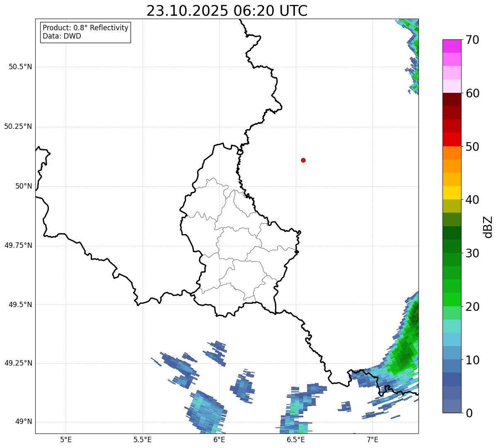Click the colorbar value 50
Image resolution: width=498 pixels, height=448 pixels.
pyautogui.click(x=472, y=147)
